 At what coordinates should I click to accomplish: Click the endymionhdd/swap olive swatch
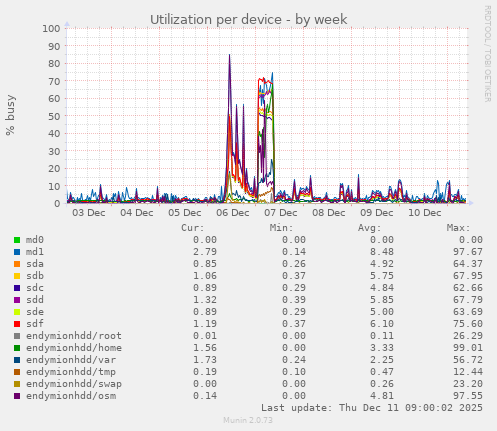[17, 384]
